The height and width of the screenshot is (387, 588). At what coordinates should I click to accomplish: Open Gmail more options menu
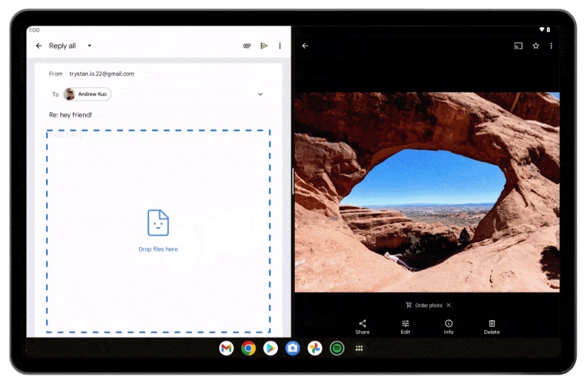pos(279,46)
